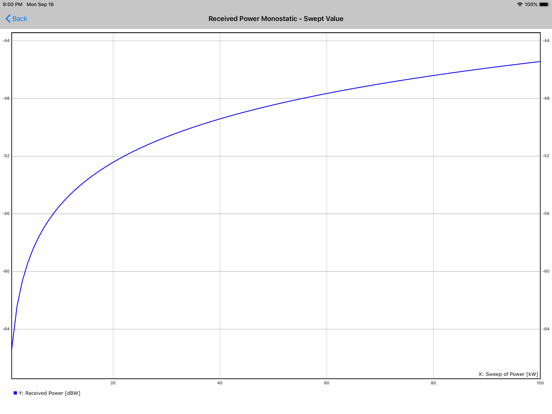Click the x-axis tick label 60
The height and width of the screenshot is (414, 552).
click(x=326, y=383)
